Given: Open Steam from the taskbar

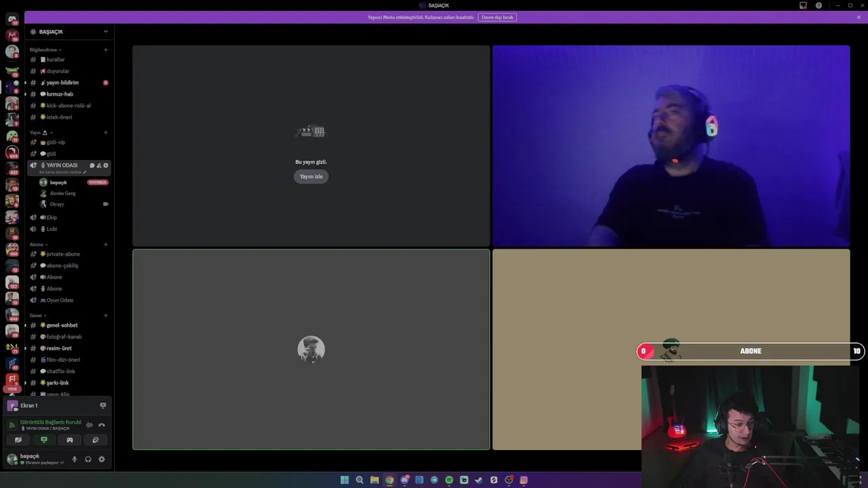Looking at the screenshot, I should tap(479, 480).
